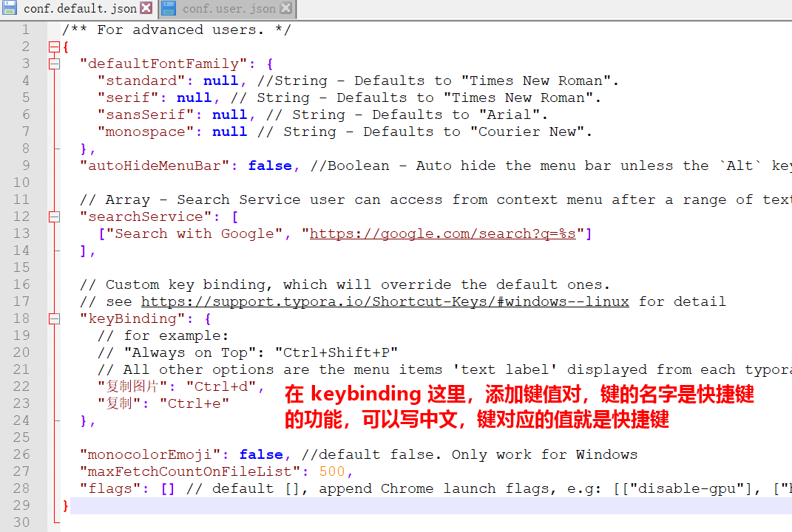792x532 pixels.
Task: Switch to the conf.default.json tab
Action: pos(78,9)
